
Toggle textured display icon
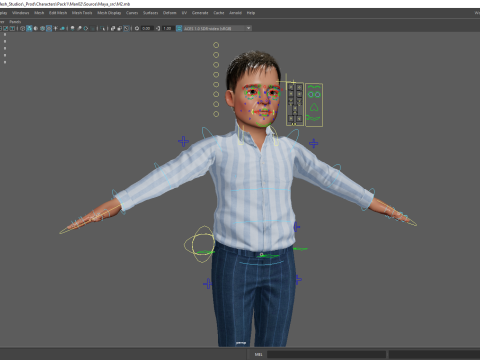[49, 29]
